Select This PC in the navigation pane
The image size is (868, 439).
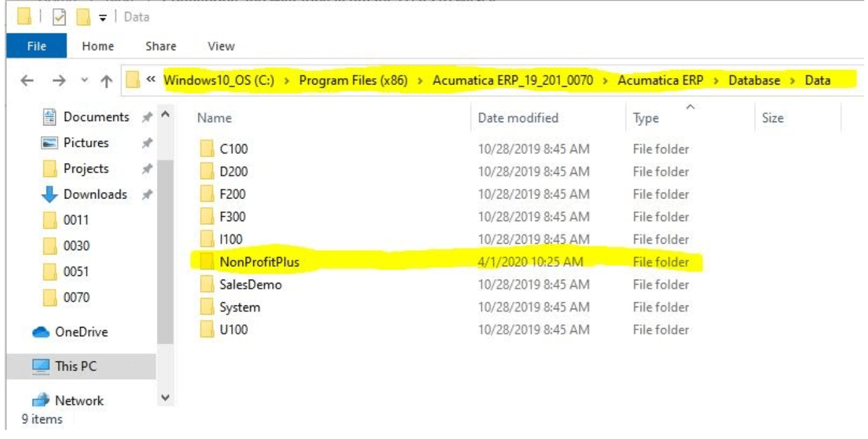coord(76,366)
